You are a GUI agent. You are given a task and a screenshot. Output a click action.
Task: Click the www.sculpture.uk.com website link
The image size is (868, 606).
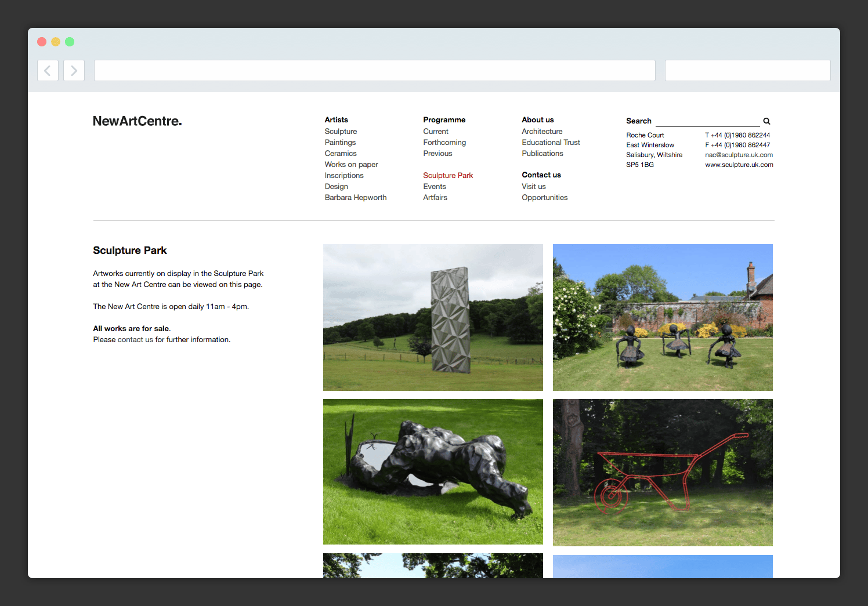pos(739,165)
